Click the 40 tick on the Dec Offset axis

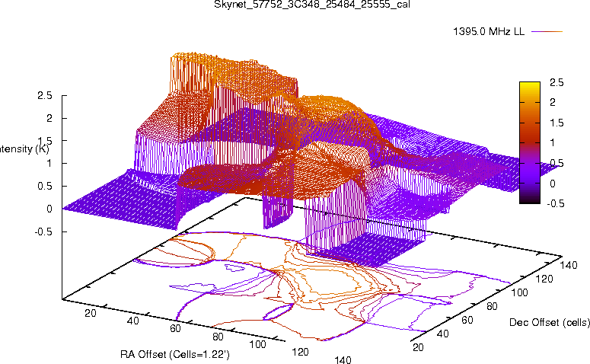click(443, 334)
